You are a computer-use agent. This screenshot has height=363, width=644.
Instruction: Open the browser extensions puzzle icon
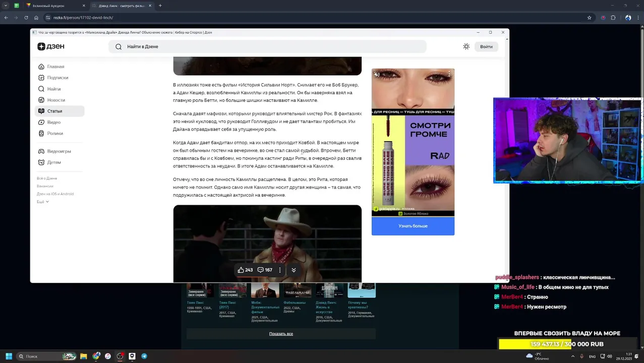pos(613,18)
